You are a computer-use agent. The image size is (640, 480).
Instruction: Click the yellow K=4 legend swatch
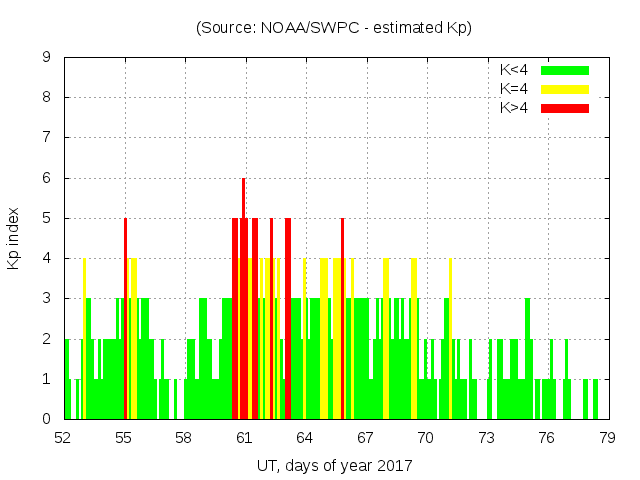(x=565, y=89)
